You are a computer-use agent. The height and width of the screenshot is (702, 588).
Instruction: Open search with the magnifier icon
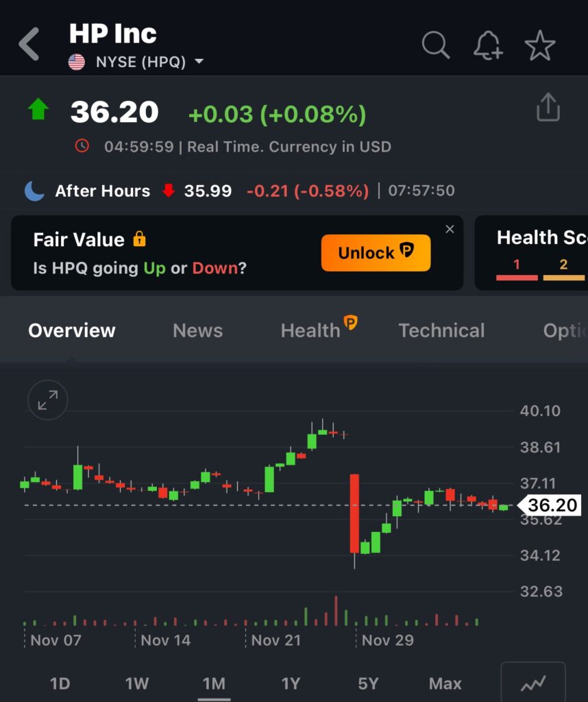[435, 46]
